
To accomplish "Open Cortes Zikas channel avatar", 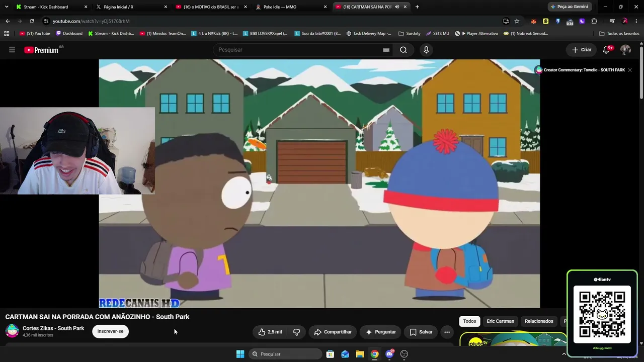I will [x=12, y=331].
